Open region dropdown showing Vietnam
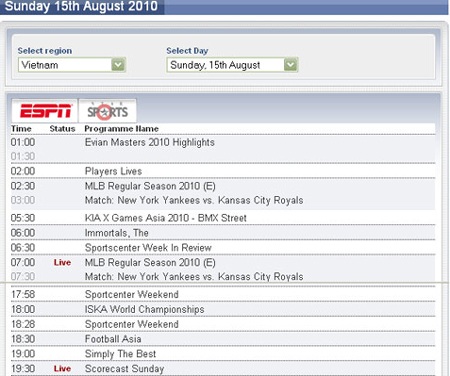The image size is (450, 376). coord(72,65)
